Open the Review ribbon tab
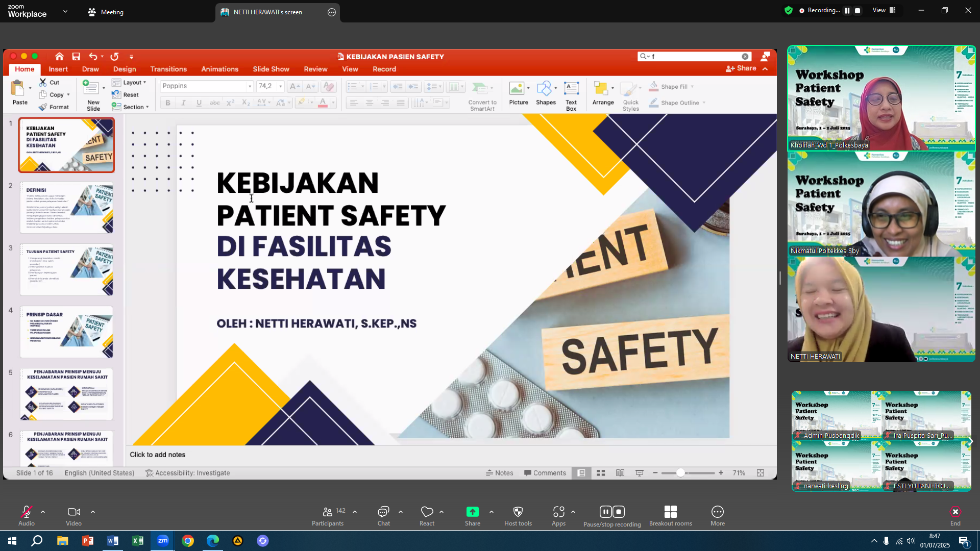This screenshot has width=980, height=551. pos(315,69)
